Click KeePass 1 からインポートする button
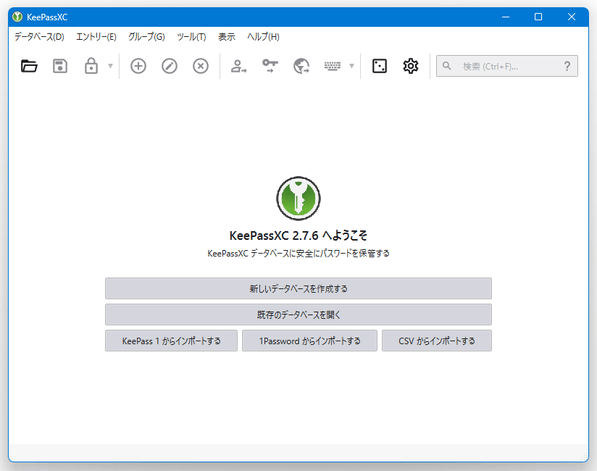 coord(171,341)
